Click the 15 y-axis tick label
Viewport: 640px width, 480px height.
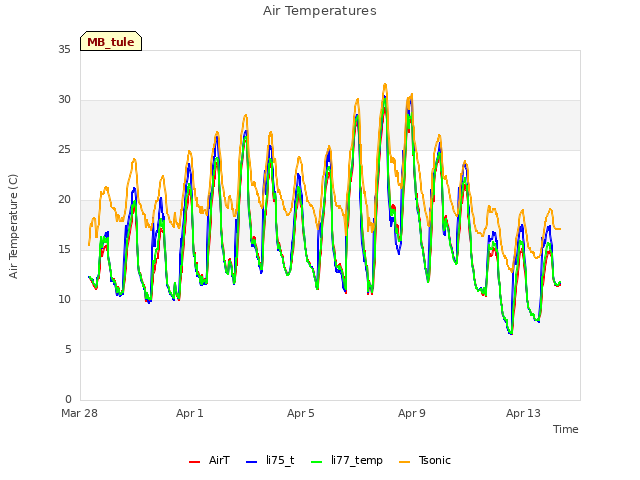[64, 249]
